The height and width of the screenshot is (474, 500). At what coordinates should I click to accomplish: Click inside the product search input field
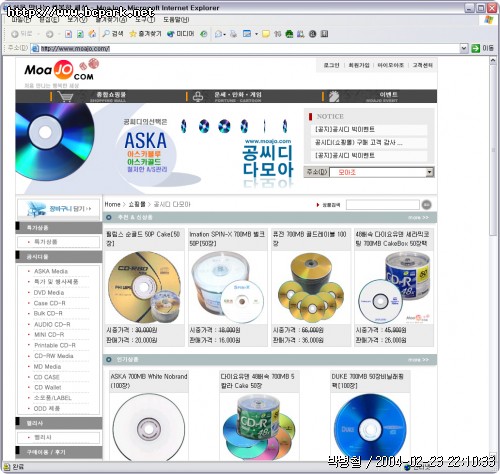click(383, 205)
